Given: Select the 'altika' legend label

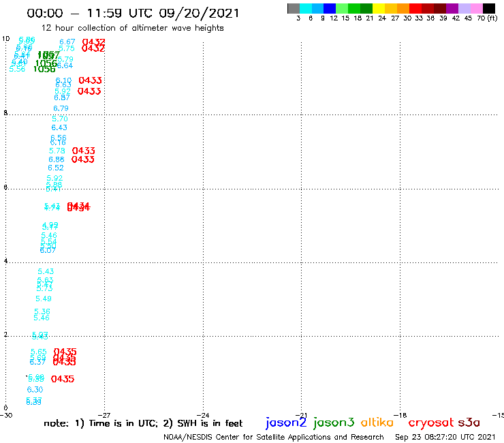Looking at the screenshot, I should (377, 423).
